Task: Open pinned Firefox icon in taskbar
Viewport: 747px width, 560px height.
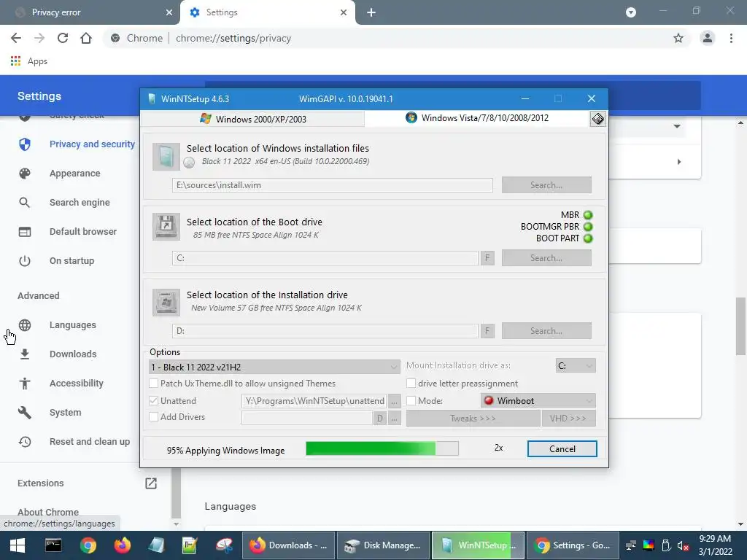Action: pyautogui.click(x=123, y=545)
